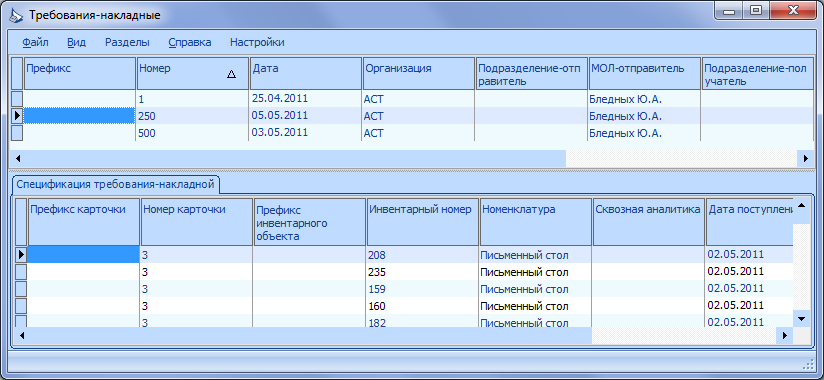Click the Номер карточки column header
Image resolution: width=824 pixels, height=380 pixels.
click(x=197, y=222)
